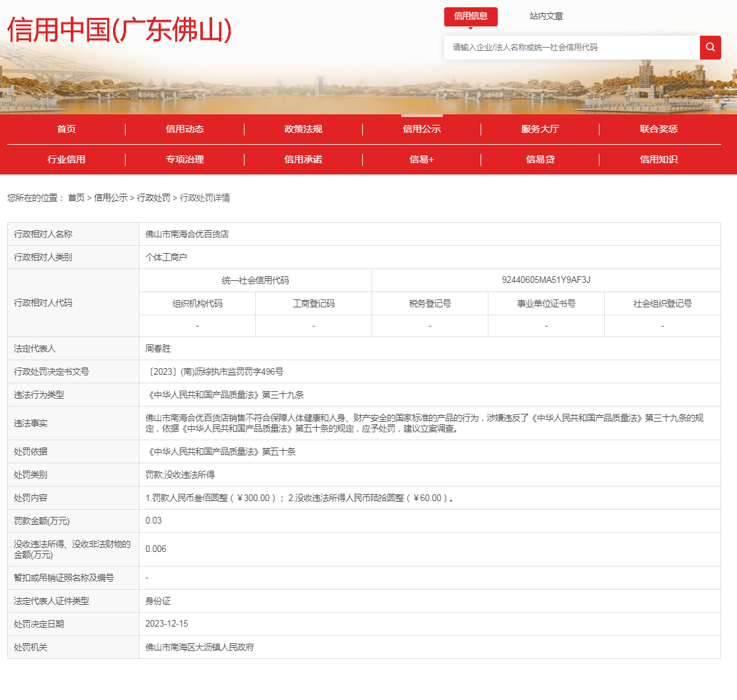Click the 首页 breadcrumb link

coord(76,198)
